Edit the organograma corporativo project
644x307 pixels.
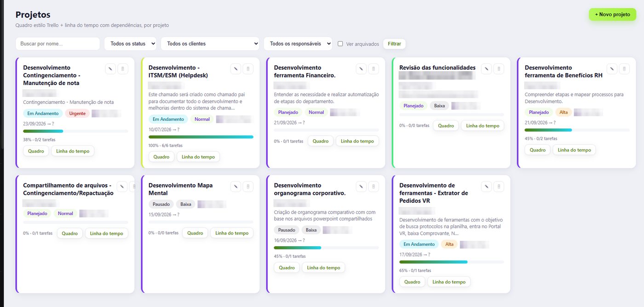pyautogui.click(x=361, y=187)
